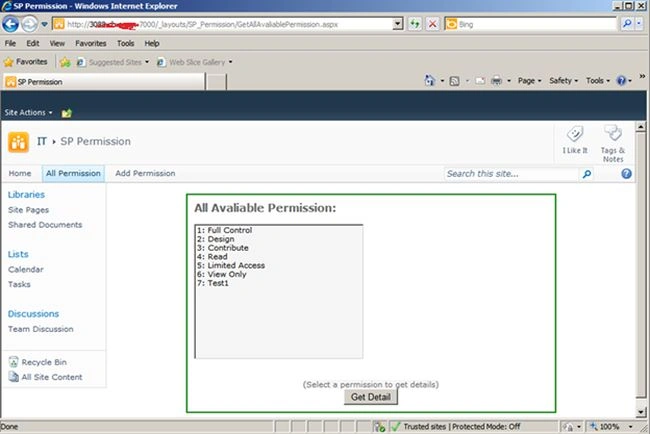
Task: Open Team Discussion board
Action: (41, 329)
